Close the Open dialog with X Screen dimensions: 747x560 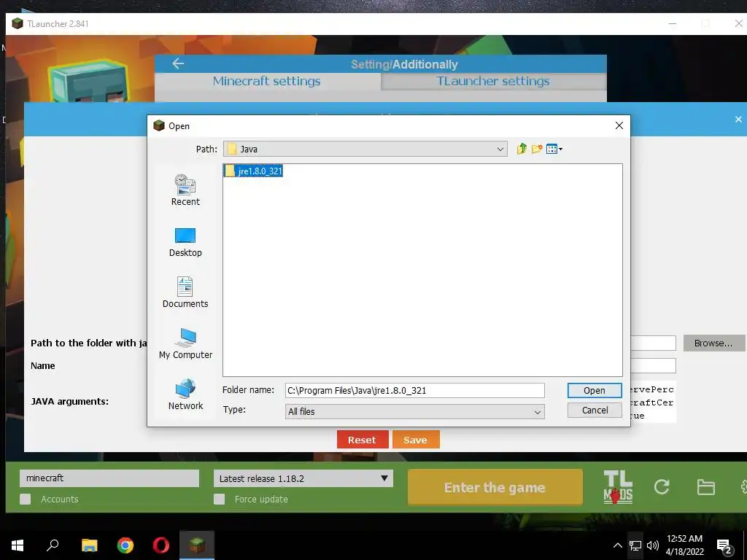619,125
